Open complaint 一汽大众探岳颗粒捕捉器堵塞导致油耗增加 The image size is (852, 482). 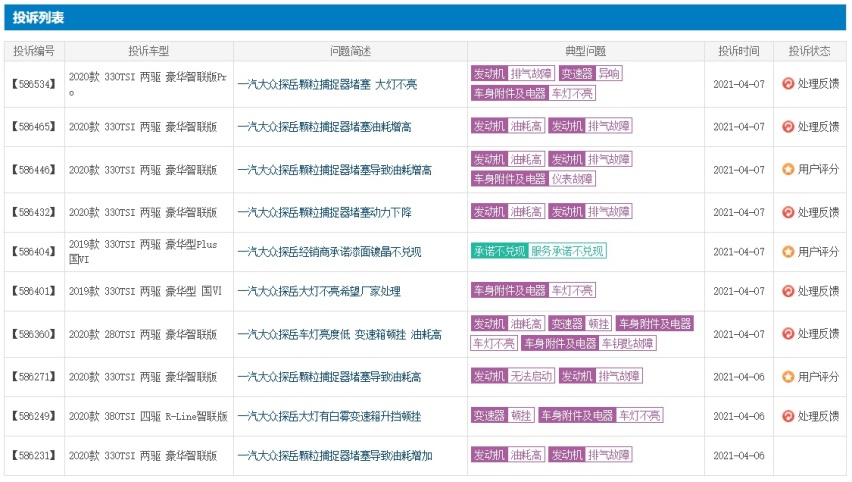[335, 455]
